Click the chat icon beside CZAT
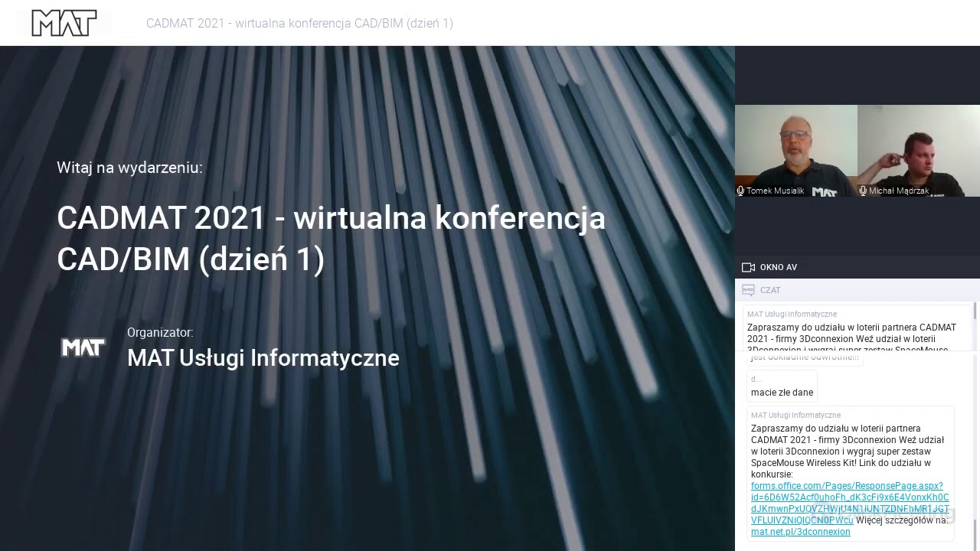Screen dimensions: 980x551 [x=749, y=290]
